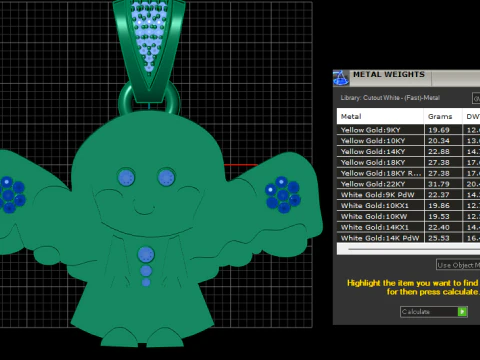The image size is (480, 360).
Task: Select the Yellow Gold:18KY R... row
Action: click(408, 173)
